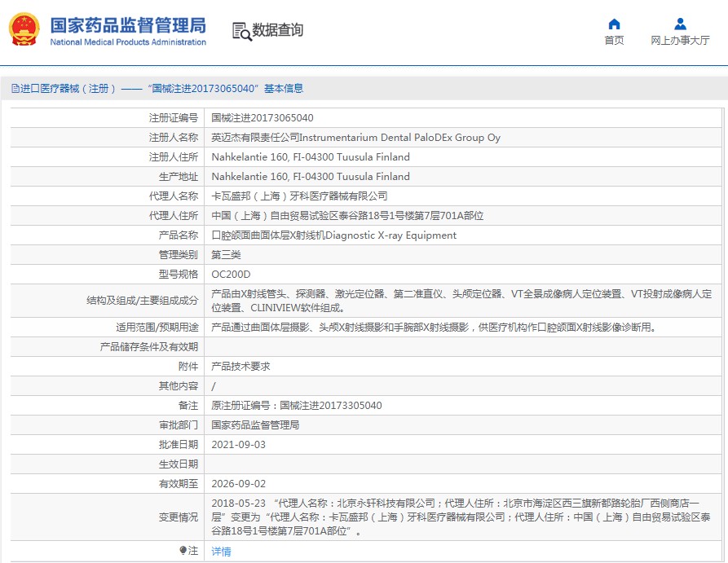Viewport: 728px width, 563px height.
Task: Click the 批准日期 row label
Action: coord(179,445)
